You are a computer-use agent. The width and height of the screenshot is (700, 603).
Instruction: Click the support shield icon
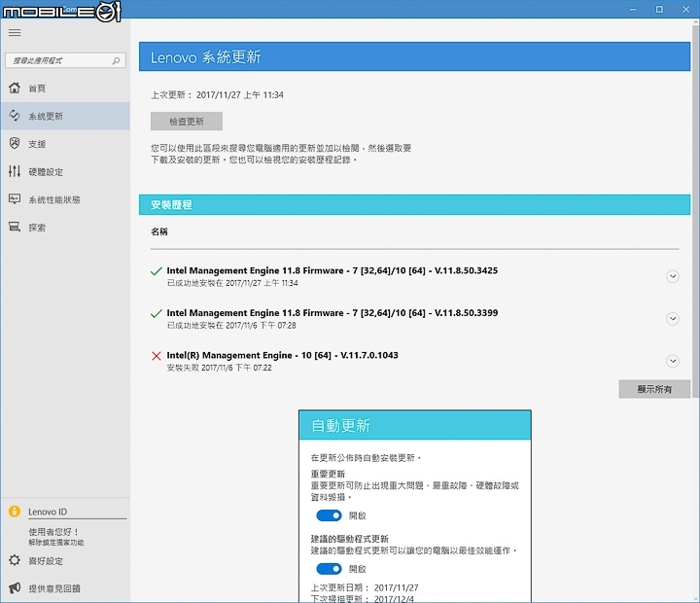pos(15,143)
